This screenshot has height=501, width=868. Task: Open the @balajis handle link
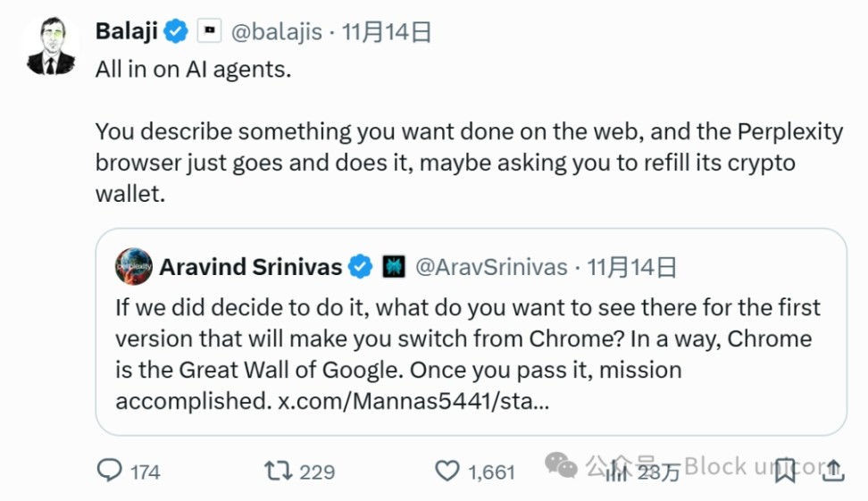pyautogui.click(x=276, y=32)
